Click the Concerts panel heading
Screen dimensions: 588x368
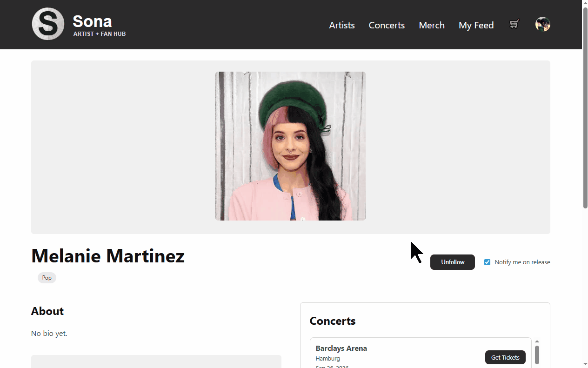click(x=333, y=321)
